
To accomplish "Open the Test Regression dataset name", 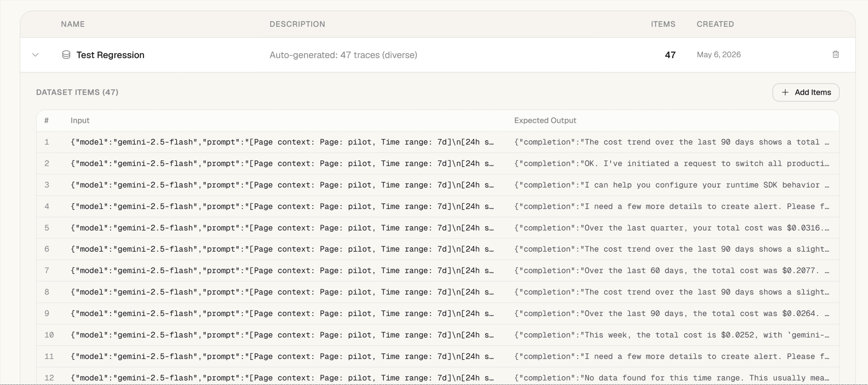I will [x=110, y=55].
